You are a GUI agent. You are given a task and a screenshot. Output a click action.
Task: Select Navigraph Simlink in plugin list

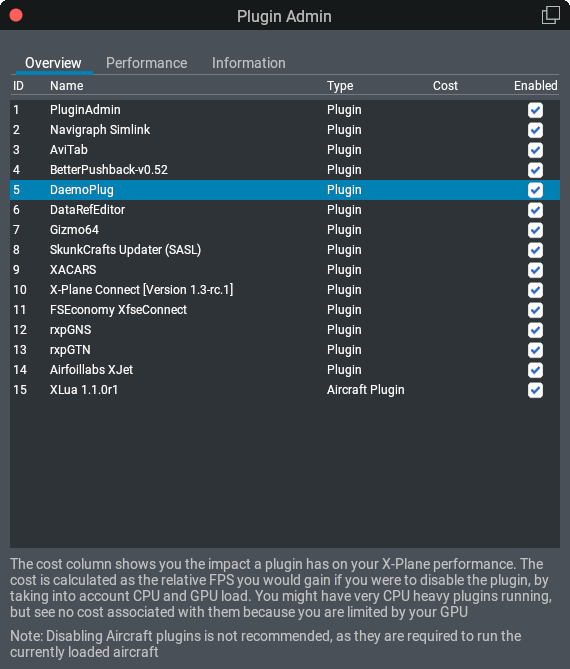click(x=100, y=130)
